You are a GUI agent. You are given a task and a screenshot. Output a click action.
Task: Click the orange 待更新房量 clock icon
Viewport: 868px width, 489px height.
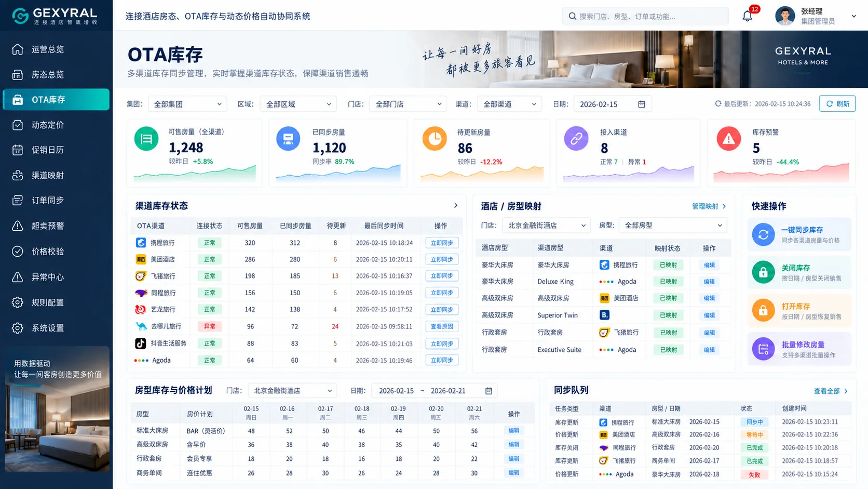tap(435, 139)
